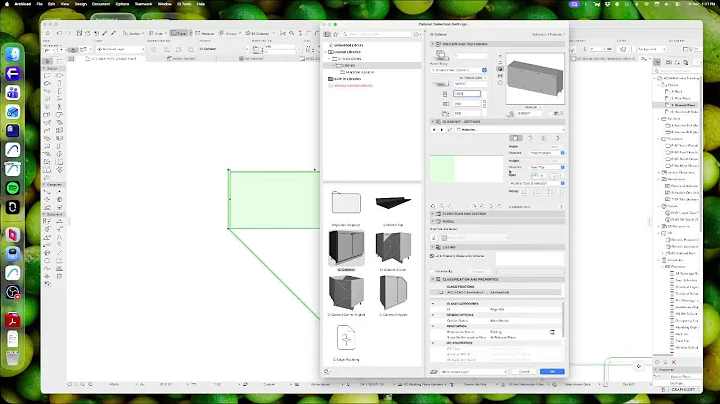Toggle the Individually checkbox in the Listing panel
Viewport: 720px width, 404px height.
(x=432, y=271)
